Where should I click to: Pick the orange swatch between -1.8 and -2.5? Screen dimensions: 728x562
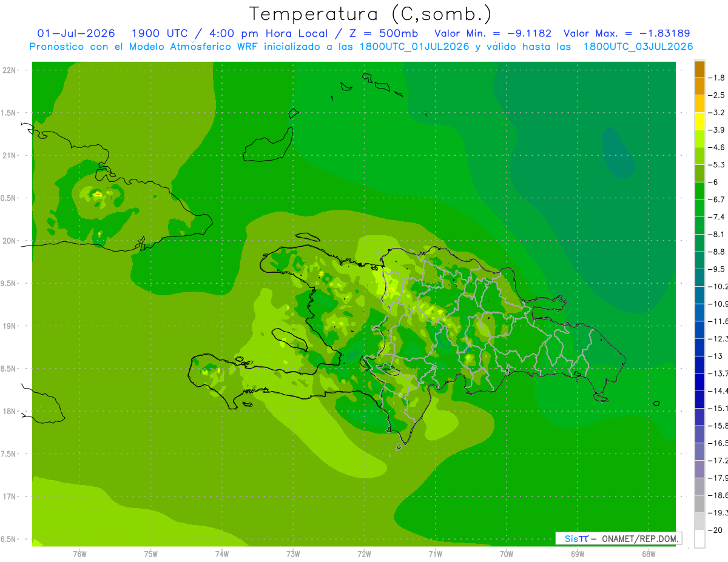coord(699,87)
